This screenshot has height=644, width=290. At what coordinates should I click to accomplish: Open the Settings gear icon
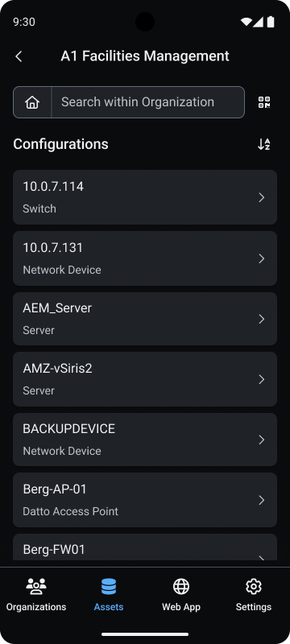pos(254,587)
